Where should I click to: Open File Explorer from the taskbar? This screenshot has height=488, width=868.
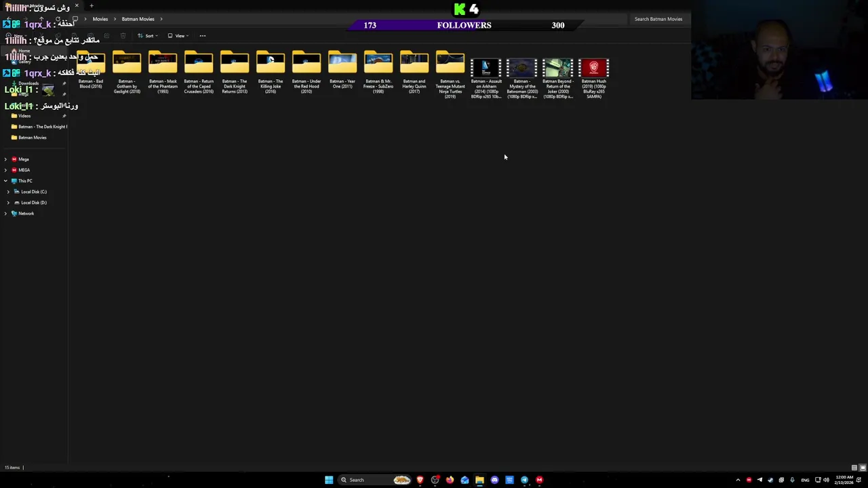coord(479,480)
